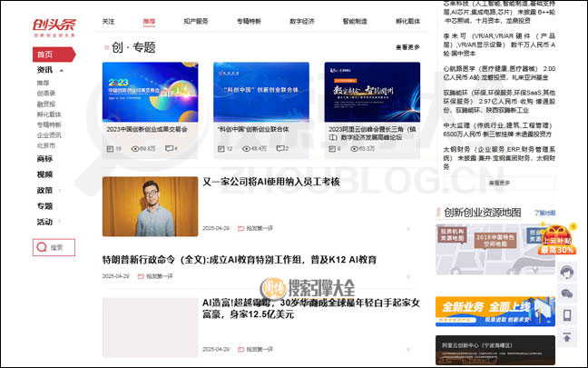Click comments icon on 2023中国创新创业成果交易会 card

(x=169, y=149)
